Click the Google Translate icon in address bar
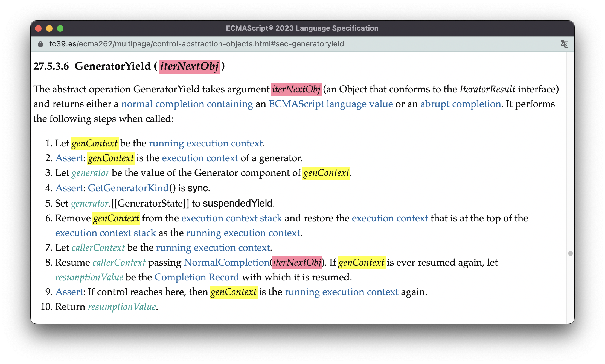Screen dimensions: 605x364 (564, 44)
